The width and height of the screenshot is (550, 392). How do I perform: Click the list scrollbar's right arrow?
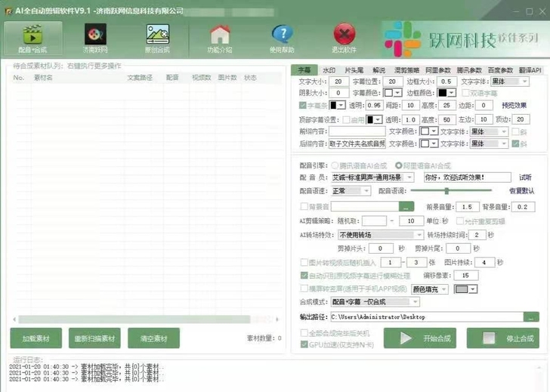click(x=277, y=319)
